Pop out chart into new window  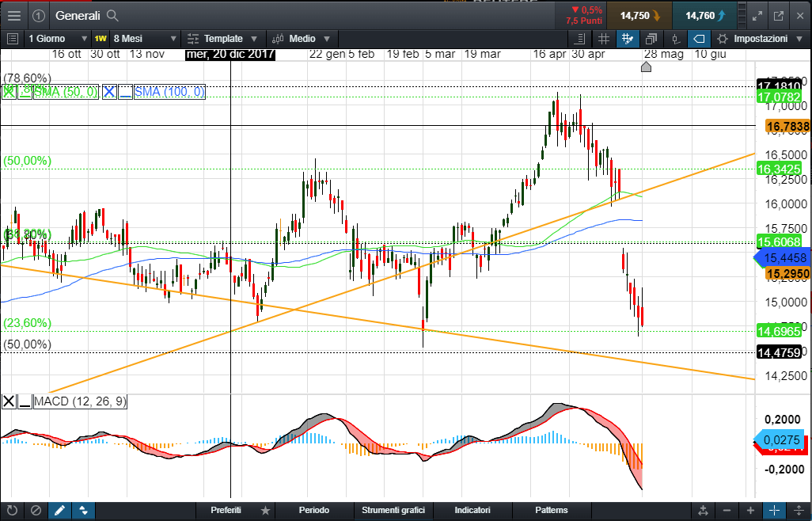pos(778,16)
